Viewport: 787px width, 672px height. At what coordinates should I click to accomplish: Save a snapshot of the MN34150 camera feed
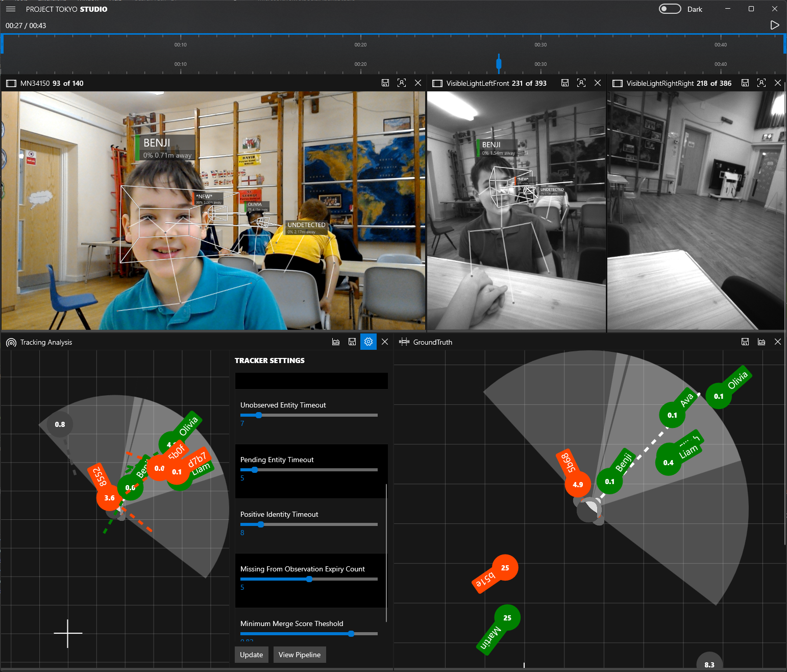(x=385, y=83)
